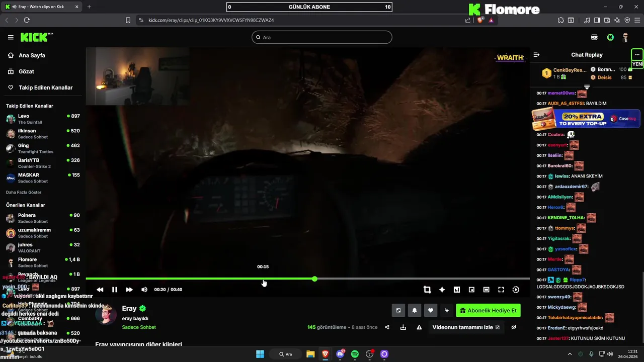Toggle the crossed-out eye visibility icon
The width and height of the screenshot is (644, 362).
click(x=514, y=327)
